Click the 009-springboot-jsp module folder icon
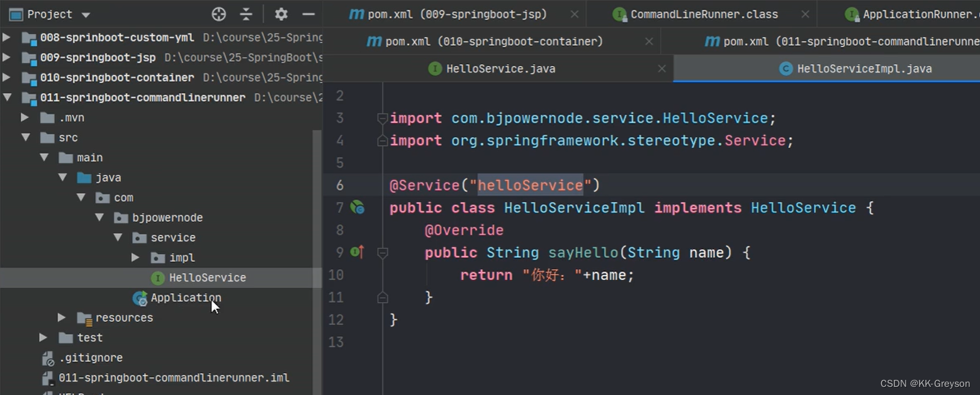Image resolution: width=980 pixels, height=395 pixels. point(29,58)
